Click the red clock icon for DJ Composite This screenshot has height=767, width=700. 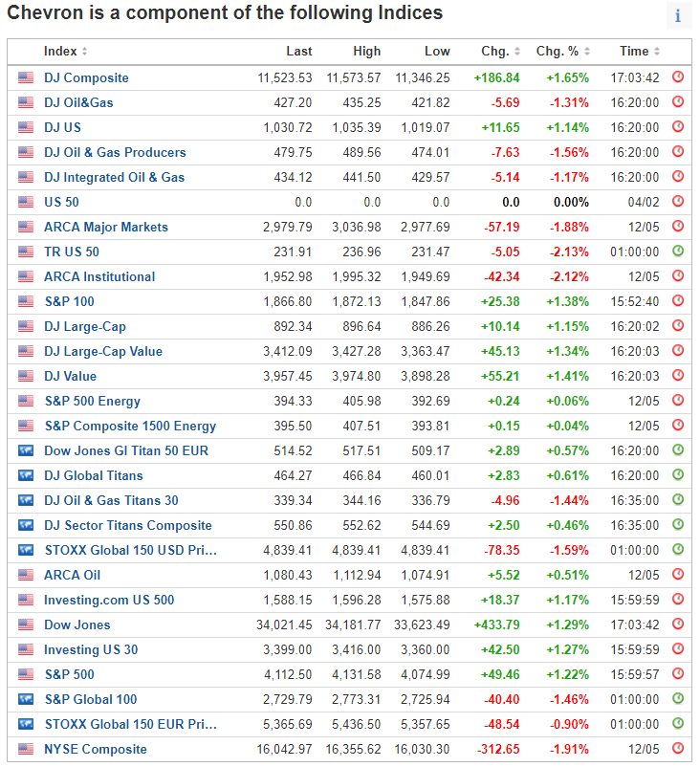click(x=678, y=77)
